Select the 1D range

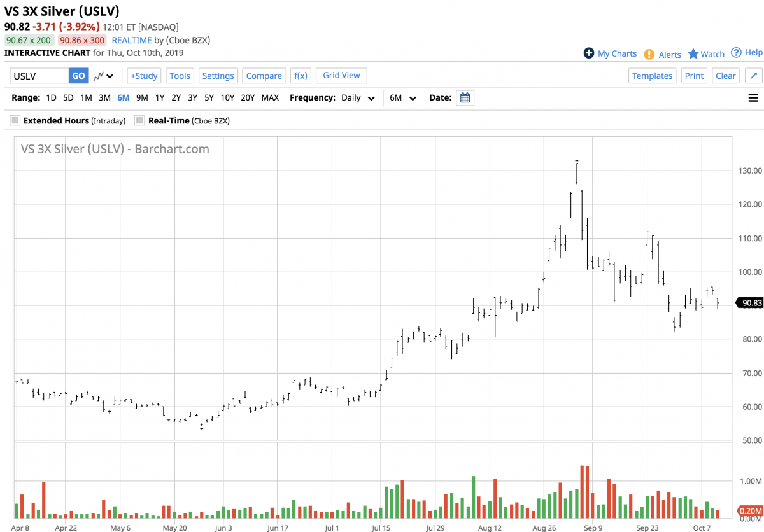coord(51,98)
